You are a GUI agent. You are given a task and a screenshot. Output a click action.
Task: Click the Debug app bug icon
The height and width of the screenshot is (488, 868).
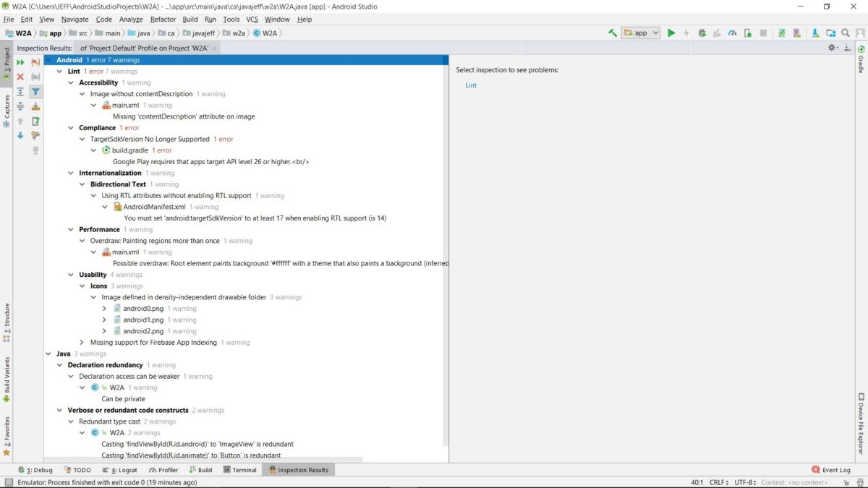(702, 33)
